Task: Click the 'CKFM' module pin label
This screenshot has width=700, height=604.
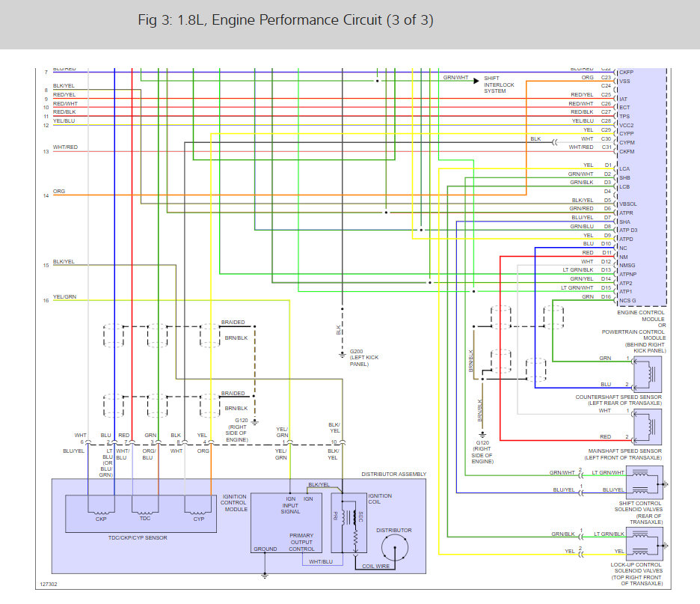Action: pyautogui.click(x=627, y=151)
